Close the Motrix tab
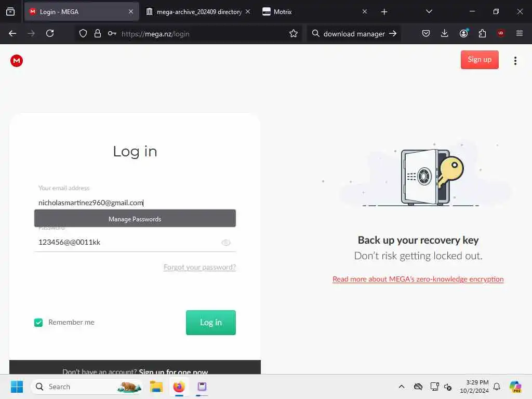This screenshot has height=399, width=532. (x=364, y=12)
